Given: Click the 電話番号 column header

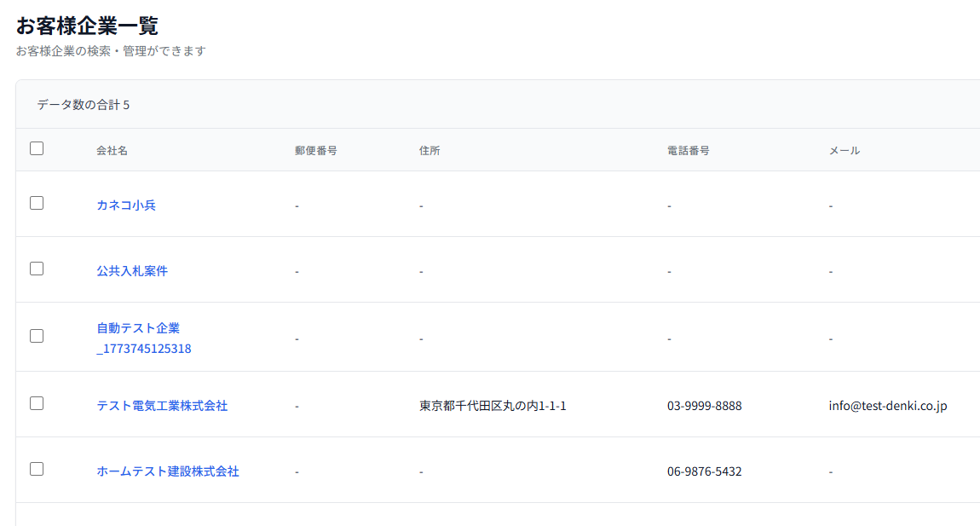Looking at the screenshot, I should coord(689,151).
